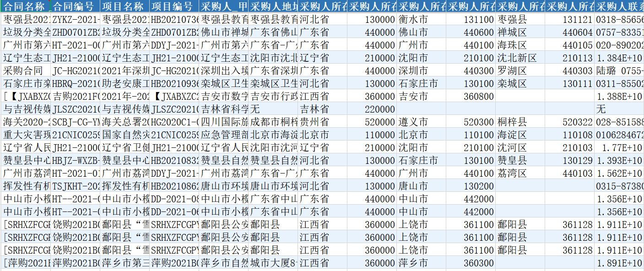Select the 采购人_甲 header cell
Image resolution: width=644 pixels, height=271 pixels.
click(x=224, y=6)
